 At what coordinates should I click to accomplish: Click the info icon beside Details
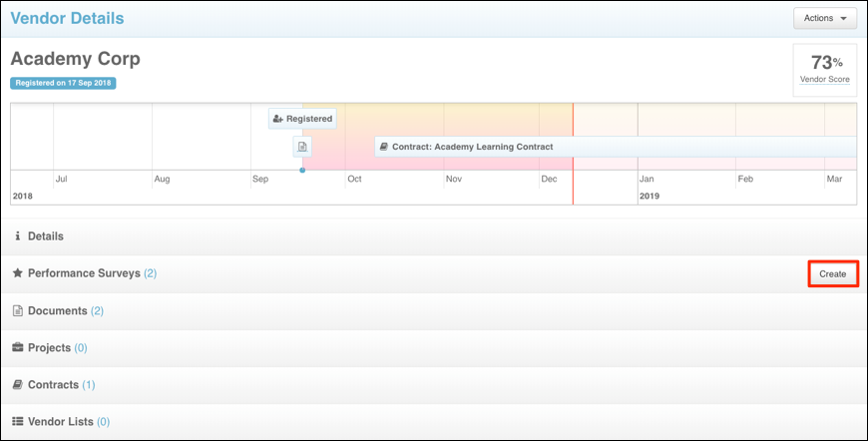point(17,236)
